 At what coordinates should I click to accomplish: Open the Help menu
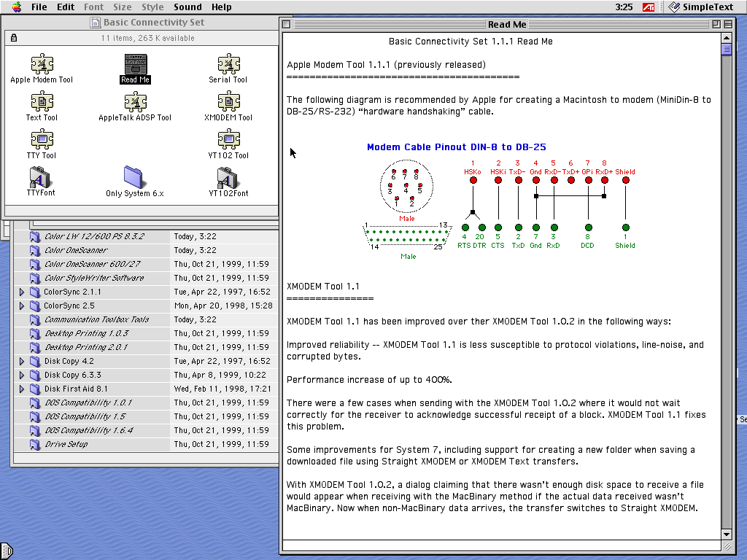click(x=222, y=7)
